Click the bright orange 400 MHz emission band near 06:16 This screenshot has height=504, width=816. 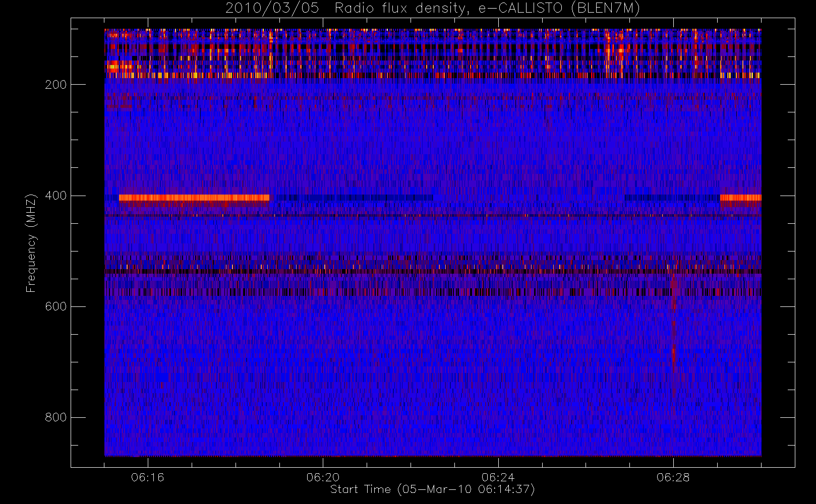coord(194,198)
